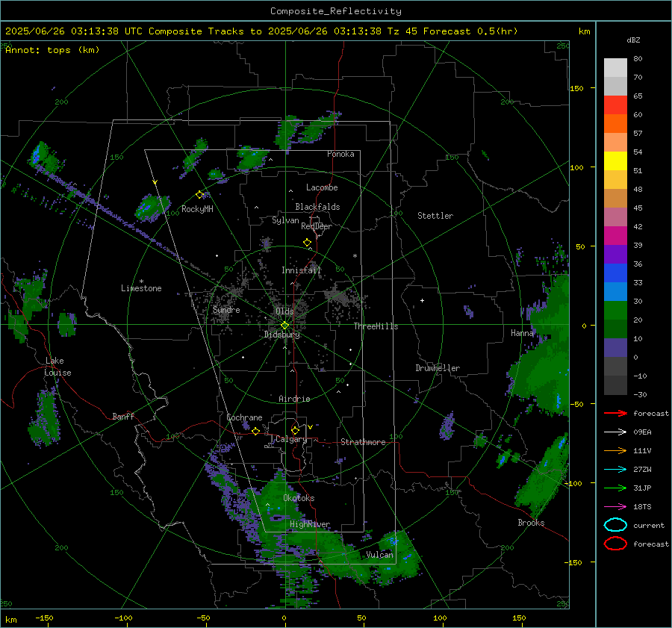Click the purple 0-10 dBZ swatch
672x628 pixels.
615,348
